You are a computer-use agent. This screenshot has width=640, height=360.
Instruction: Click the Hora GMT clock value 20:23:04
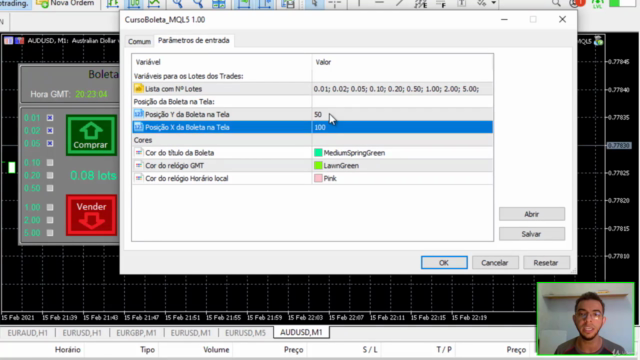[x=91, y=94]
